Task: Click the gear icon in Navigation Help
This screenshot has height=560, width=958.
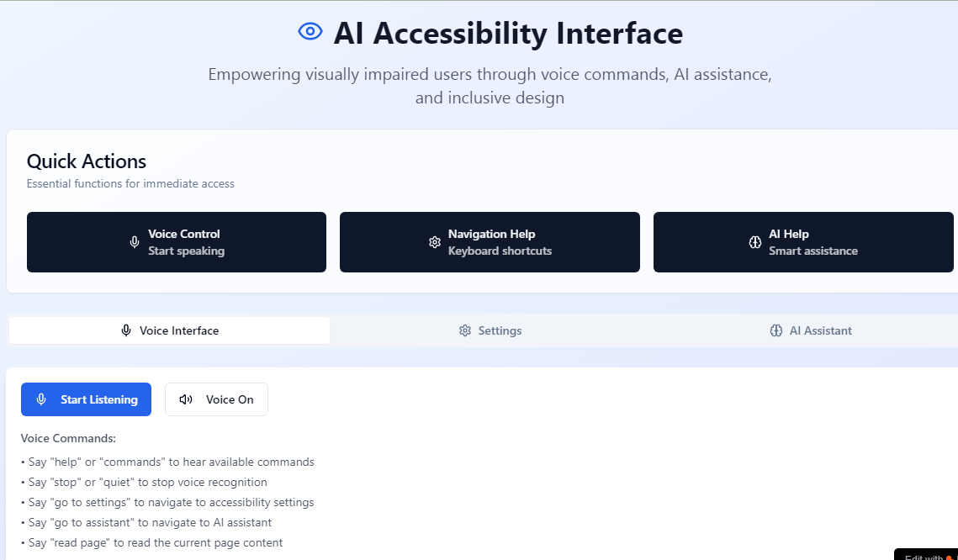Action: coord(435,242)
